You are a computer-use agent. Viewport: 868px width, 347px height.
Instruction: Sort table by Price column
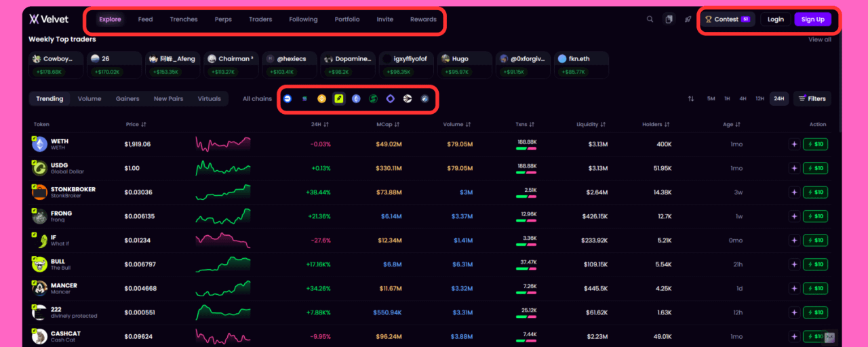coord(136,125)
